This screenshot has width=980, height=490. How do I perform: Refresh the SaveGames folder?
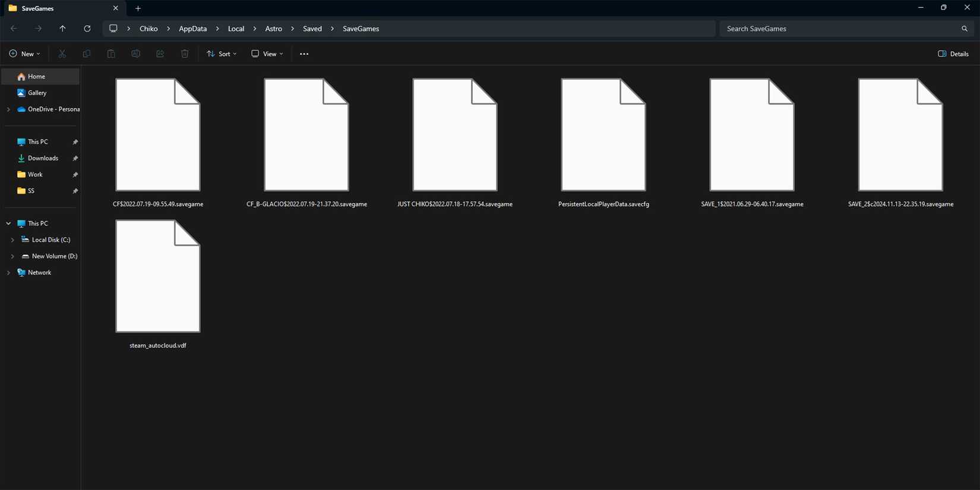[x=87, y=29]
